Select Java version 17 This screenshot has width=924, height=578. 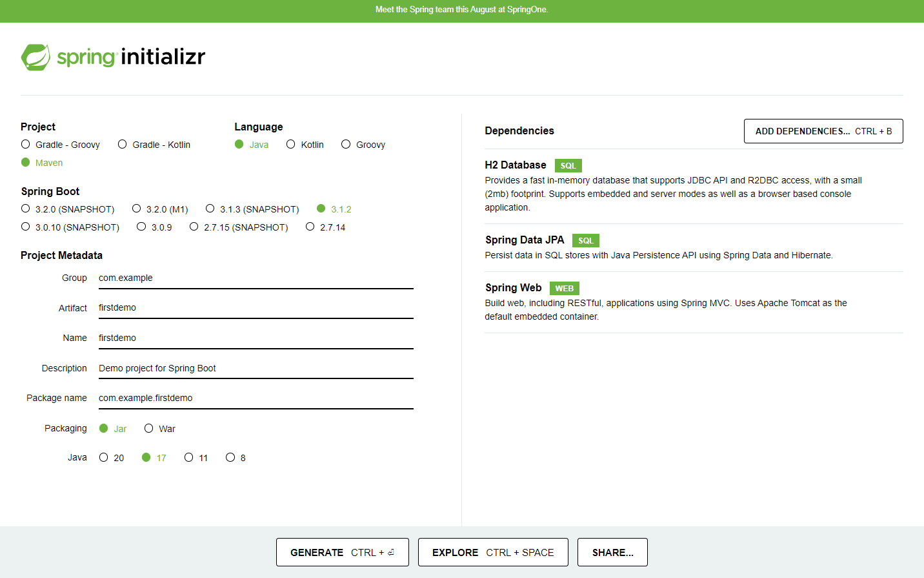tap(154, 458)
